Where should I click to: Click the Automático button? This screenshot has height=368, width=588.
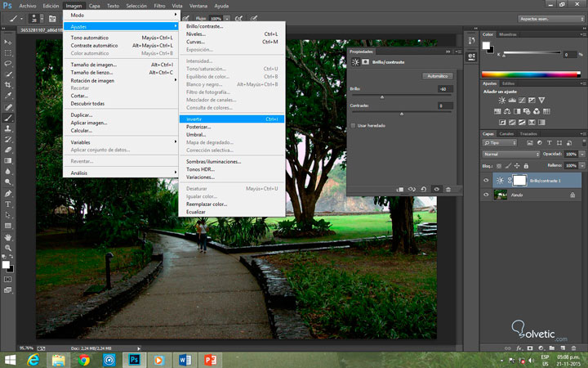click(438, 76)
